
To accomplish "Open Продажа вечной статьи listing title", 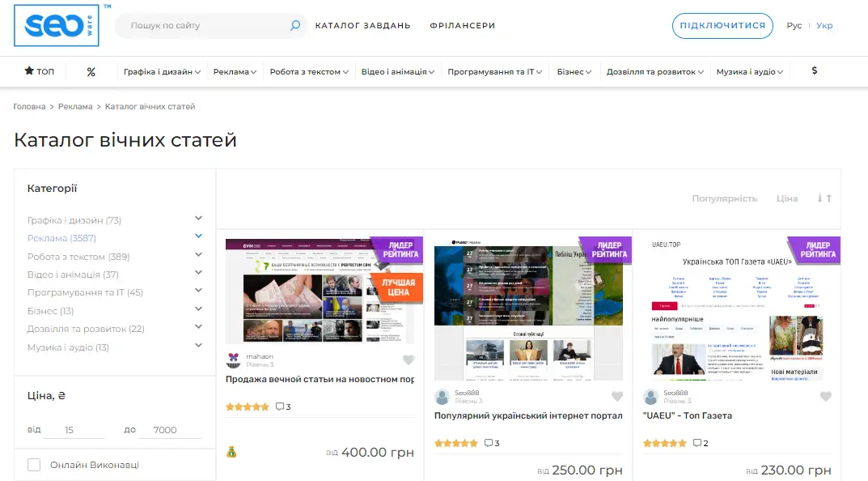I will click(x=320, y=379).
